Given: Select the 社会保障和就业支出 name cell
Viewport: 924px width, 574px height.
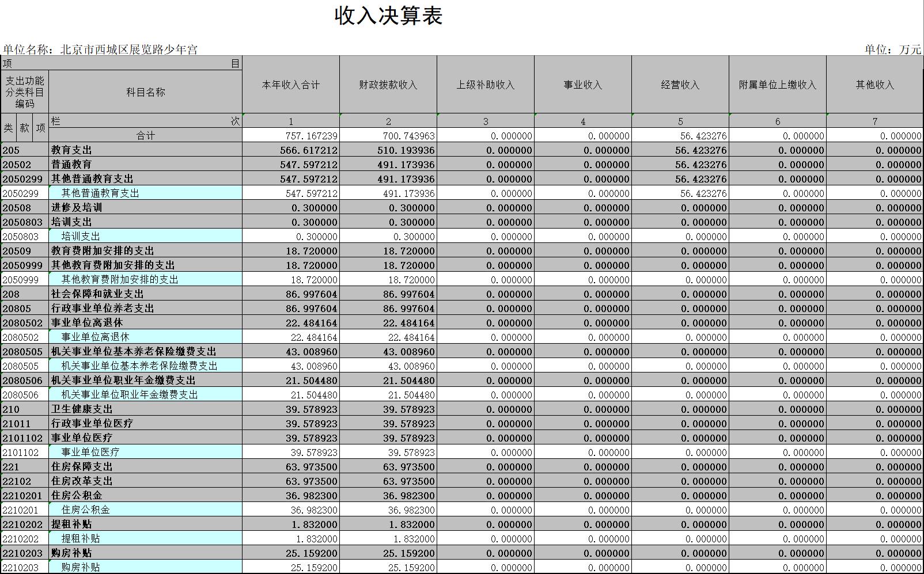Looking at the screenshot, I should [x=146, y=294].
